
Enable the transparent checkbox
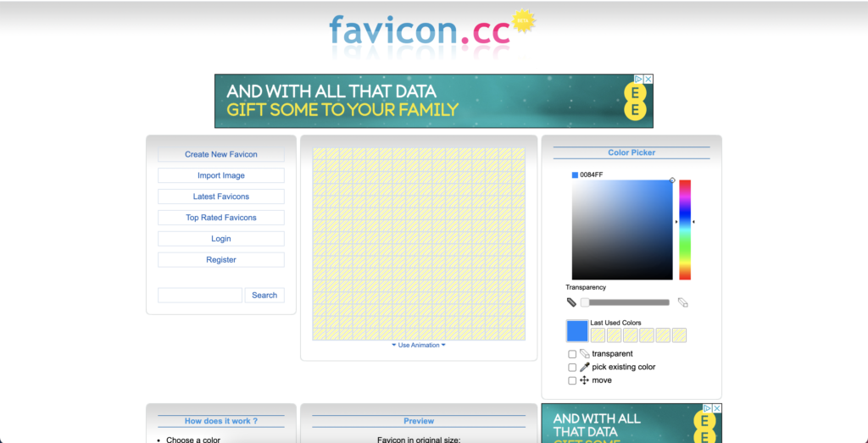(x=572, y=355)
